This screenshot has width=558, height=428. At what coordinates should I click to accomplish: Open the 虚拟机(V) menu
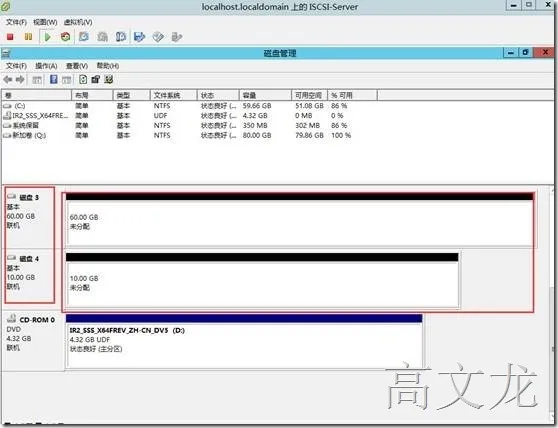click(78, 22)
